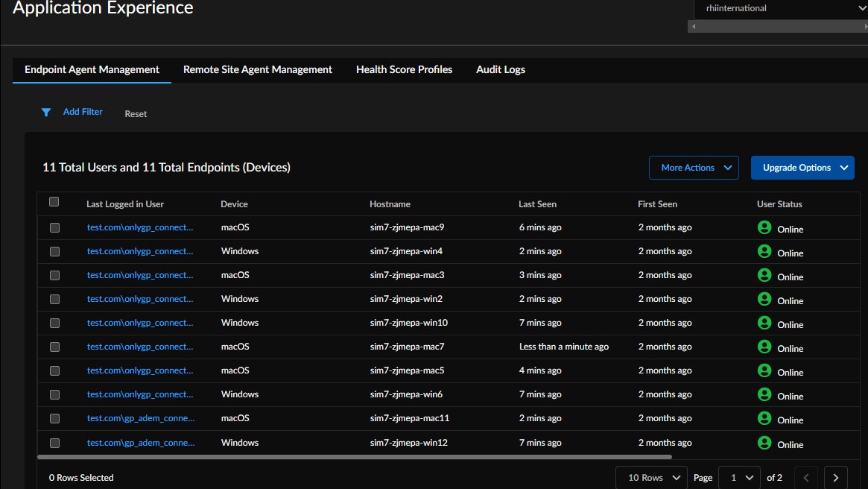This screenshot has width=868, height=489.
Task: Open the Audit Logs tab
Action: [x=500, y=69]
